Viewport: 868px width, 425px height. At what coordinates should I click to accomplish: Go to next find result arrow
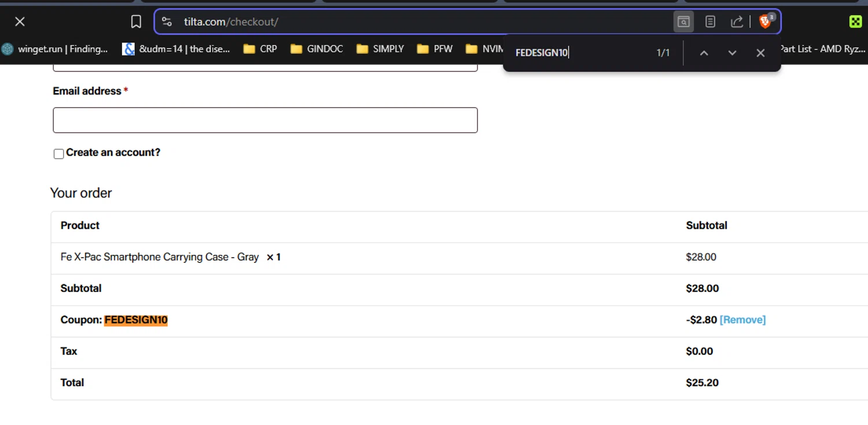coord(732,53)
